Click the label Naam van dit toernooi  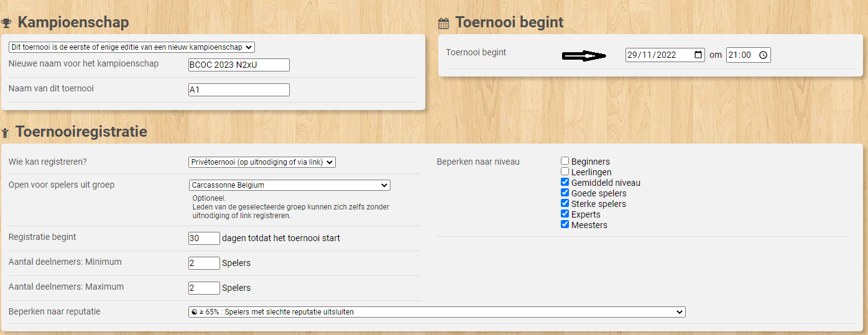tap(51, 88)
